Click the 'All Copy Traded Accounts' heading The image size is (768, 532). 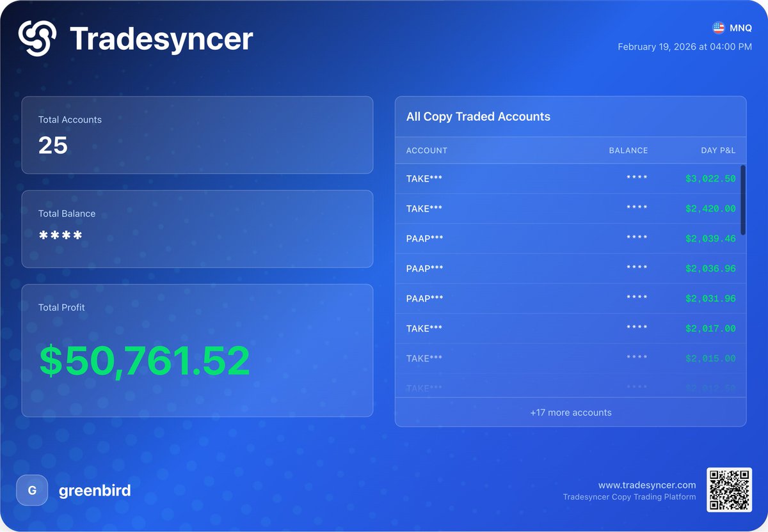click(x=478, y=117)
